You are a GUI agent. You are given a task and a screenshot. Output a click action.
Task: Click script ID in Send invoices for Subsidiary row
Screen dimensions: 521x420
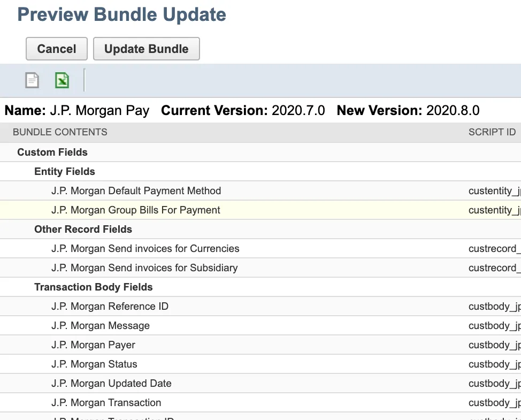494,268
